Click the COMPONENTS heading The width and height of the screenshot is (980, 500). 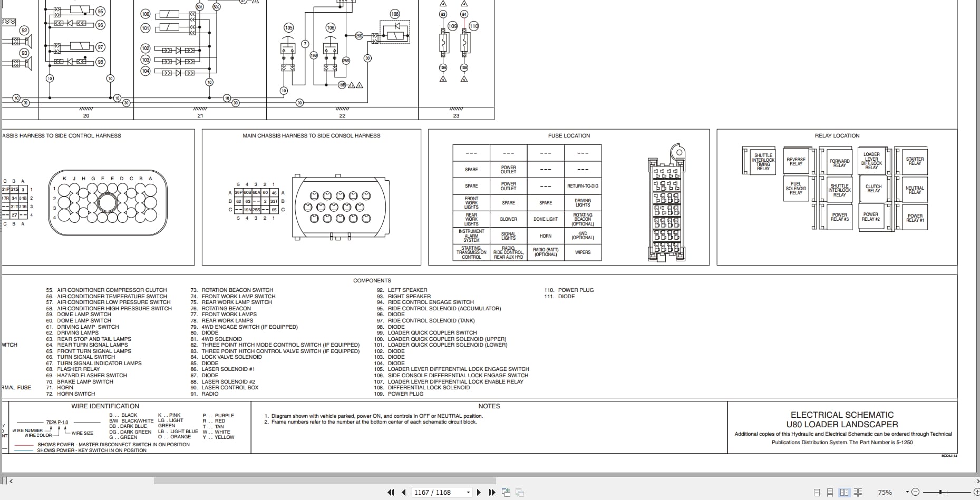click(x=372, y=280)
